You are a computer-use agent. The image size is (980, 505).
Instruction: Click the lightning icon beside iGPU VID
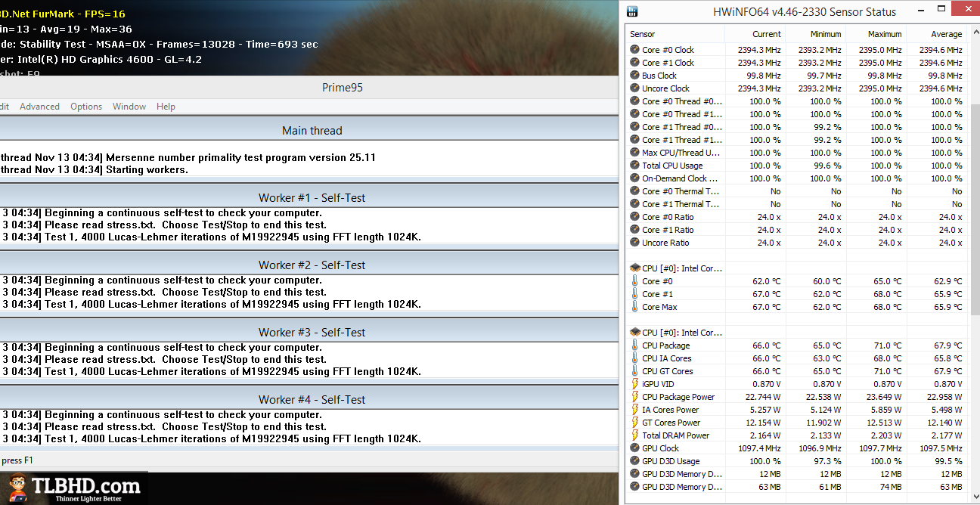pyautogui.click(x=634, y=384)
